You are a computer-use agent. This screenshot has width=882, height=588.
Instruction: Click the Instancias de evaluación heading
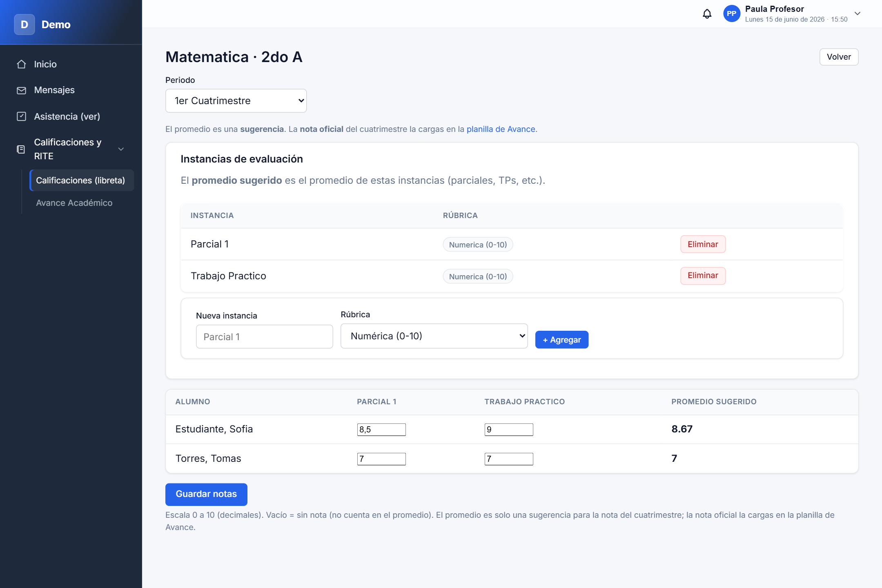click(x=242, y=159)
